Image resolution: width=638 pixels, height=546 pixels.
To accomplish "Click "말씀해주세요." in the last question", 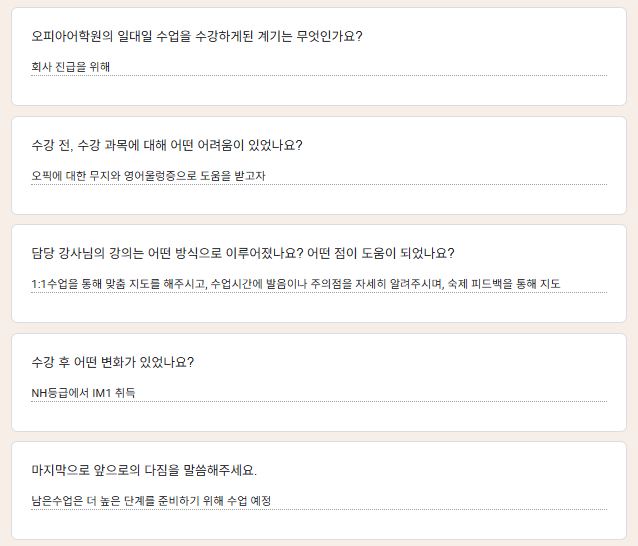I will [x=221, y=470].
